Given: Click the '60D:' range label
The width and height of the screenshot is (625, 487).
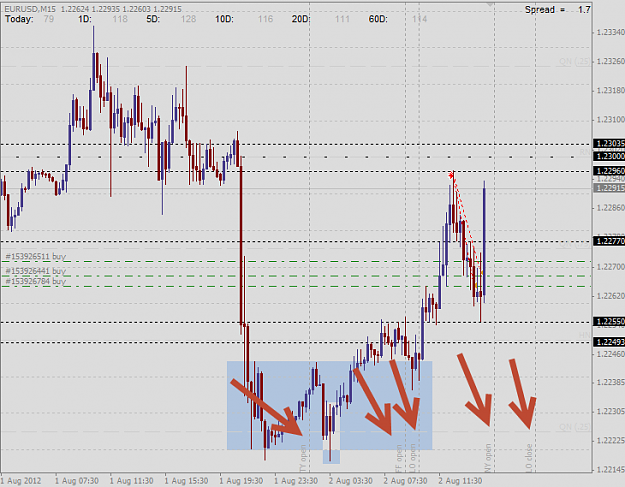Looking at the screenshot, I should point(378,19).
